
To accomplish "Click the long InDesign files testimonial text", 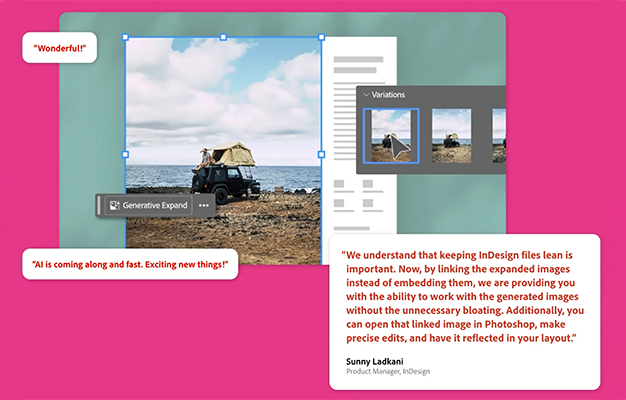I will [463, 297].
